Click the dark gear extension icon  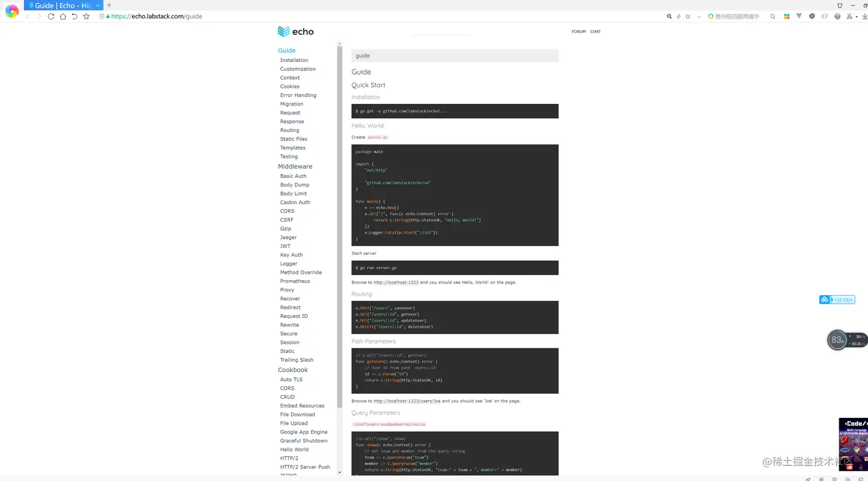812,16
